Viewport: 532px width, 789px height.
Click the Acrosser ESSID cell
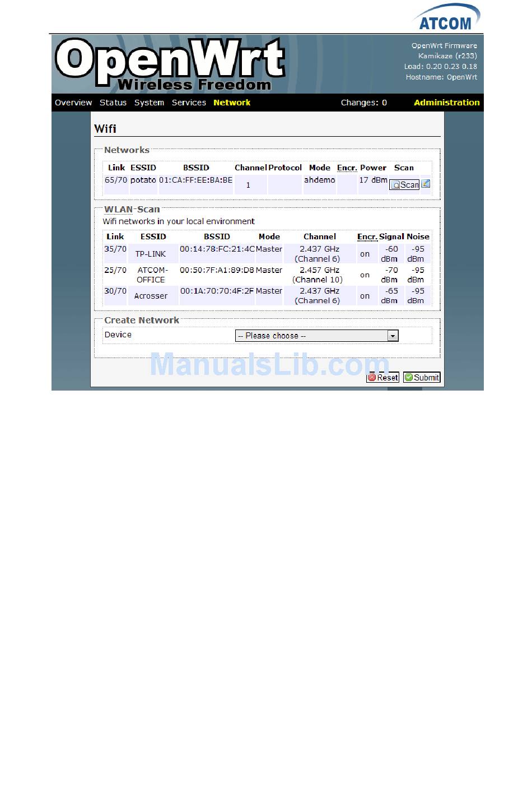151,296
